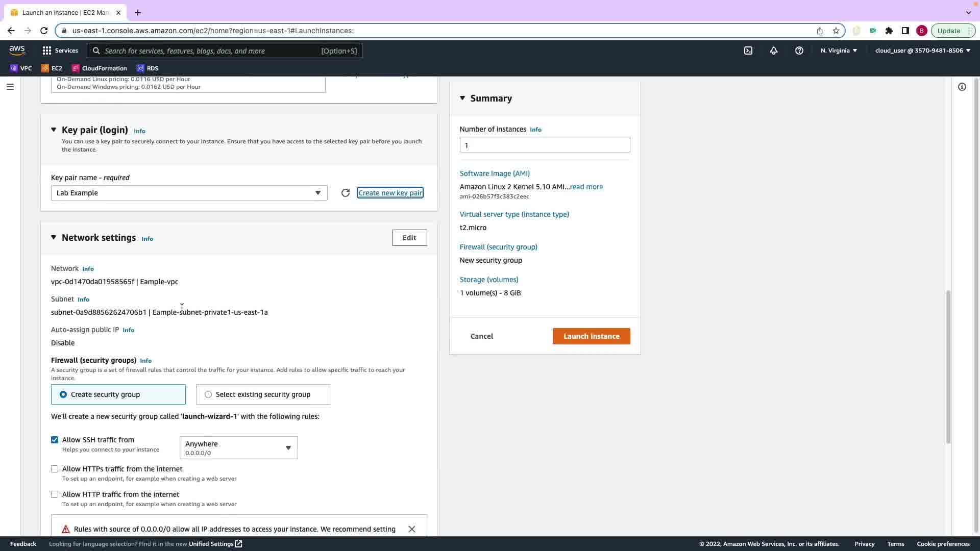The image size is (980, 551).
Task: Open the cloud_user account menu
Action: click(922, 51)
